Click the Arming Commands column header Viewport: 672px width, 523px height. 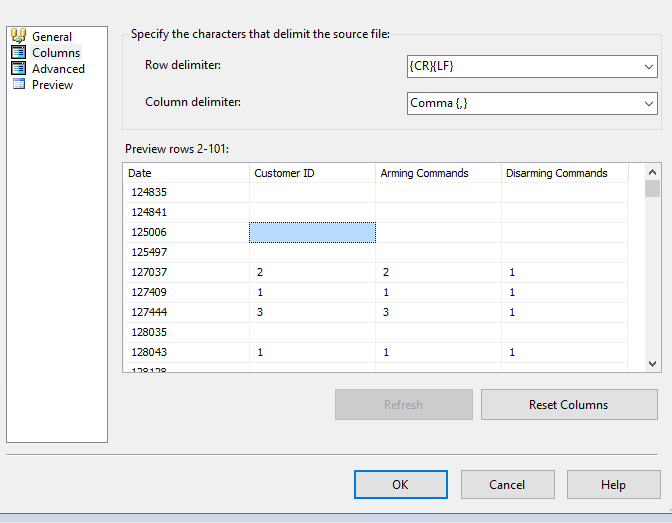[x=438, y=173]
